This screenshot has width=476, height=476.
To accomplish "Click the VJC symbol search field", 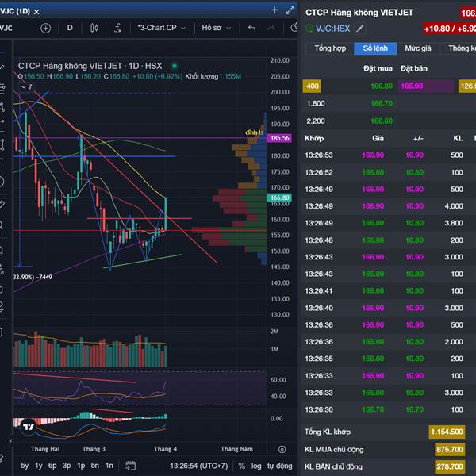I will click(x=6, y=29).
